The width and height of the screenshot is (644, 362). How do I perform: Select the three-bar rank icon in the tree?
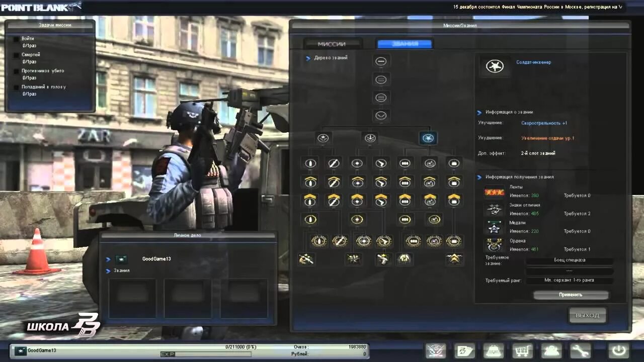coord(381,98)
